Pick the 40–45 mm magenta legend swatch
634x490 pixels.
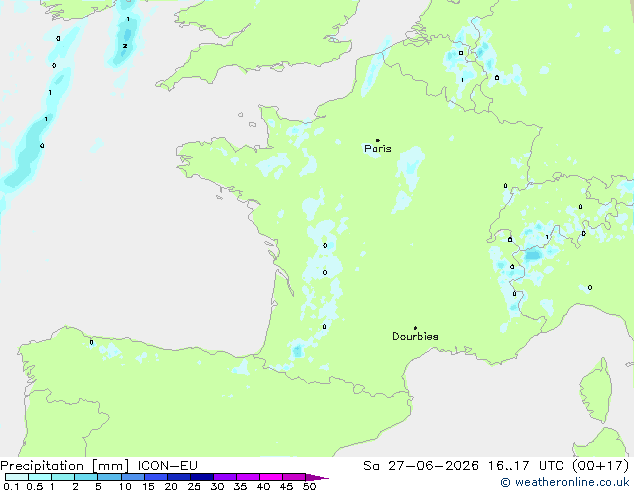tap(271, 477)
